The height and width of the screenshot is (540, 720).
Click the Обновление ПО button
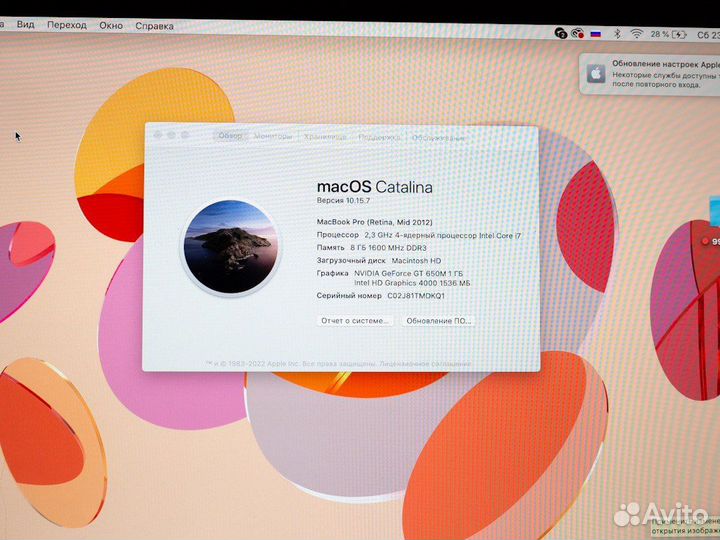tap(439, 321)
